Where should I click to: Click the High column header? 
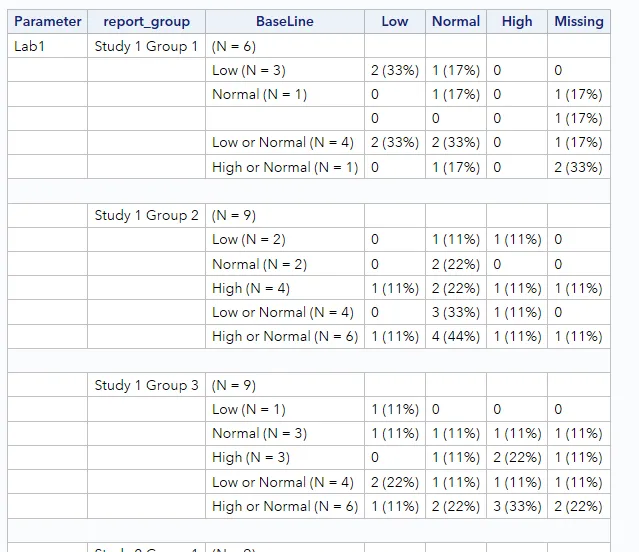[x=517, y=21]
